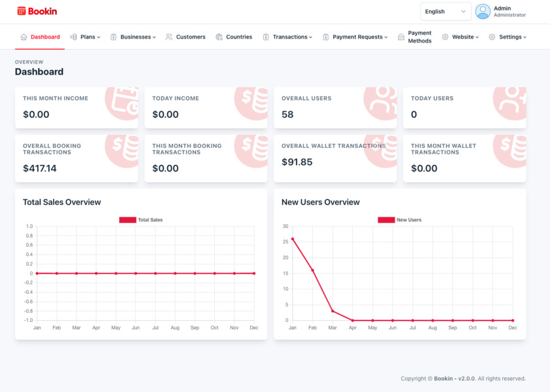Expand the Transactions menu

click(x=287, y=37)
